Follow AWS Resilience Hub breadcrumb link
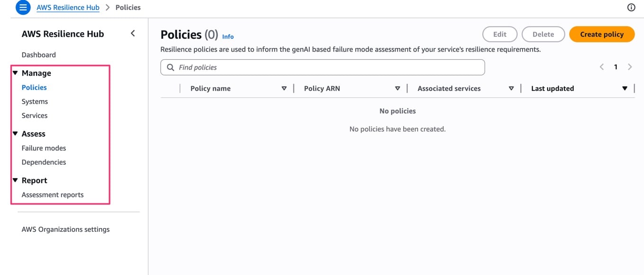The height and width of the screenshot is (275, 644). [x=68, y=8]
